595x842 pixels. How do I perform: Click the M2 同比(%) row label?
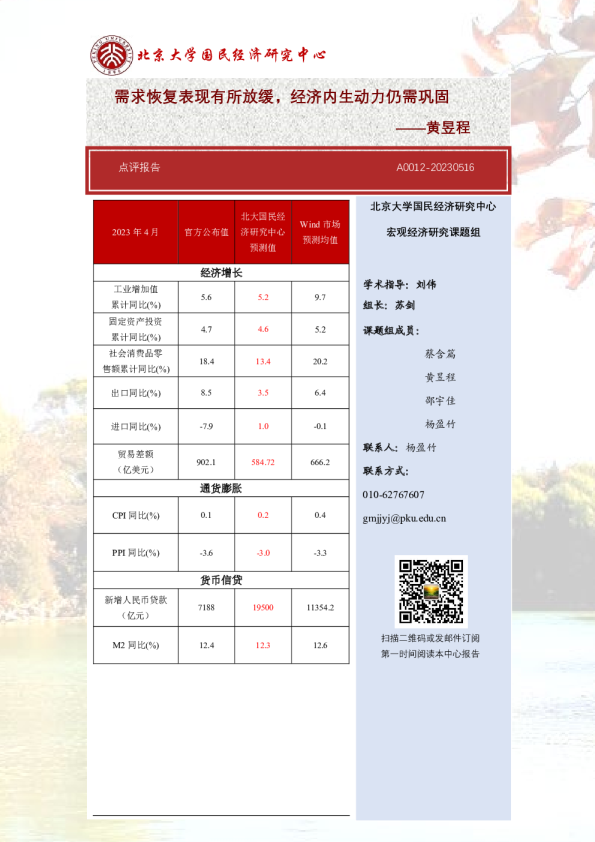136,645
